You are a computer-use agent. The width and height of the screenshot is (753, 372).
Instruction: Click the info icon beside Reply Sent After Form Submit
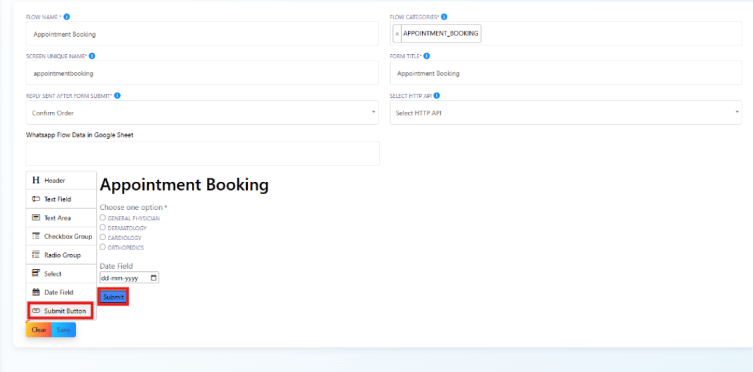pos(117,96)
